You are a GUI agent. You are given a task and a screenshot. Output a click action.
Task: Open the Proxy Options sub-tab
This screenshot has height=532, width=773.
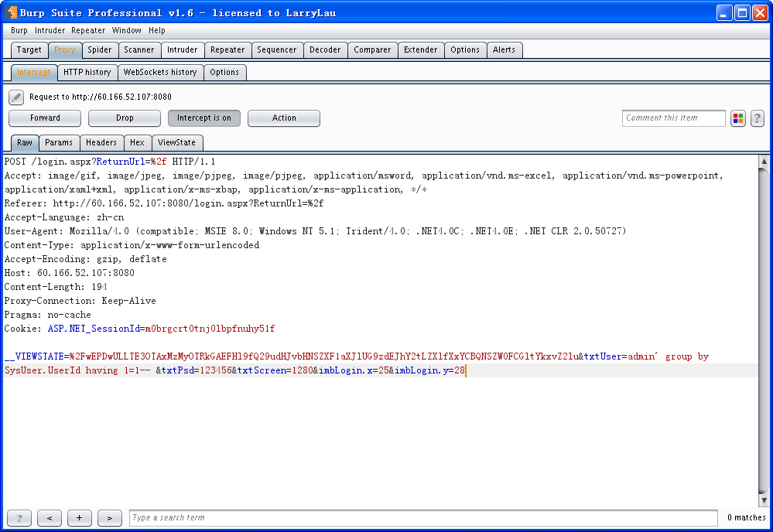coord(224,73)
